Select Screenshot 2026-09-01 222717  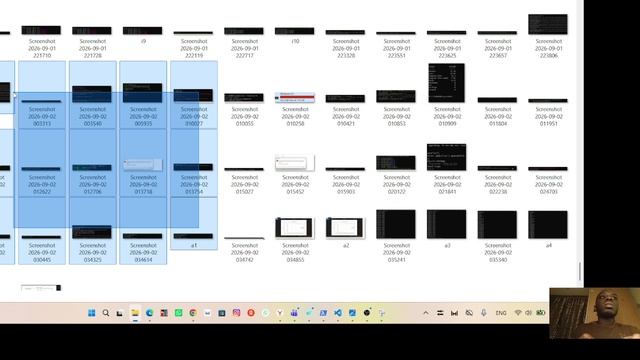[x=244, y=43]
